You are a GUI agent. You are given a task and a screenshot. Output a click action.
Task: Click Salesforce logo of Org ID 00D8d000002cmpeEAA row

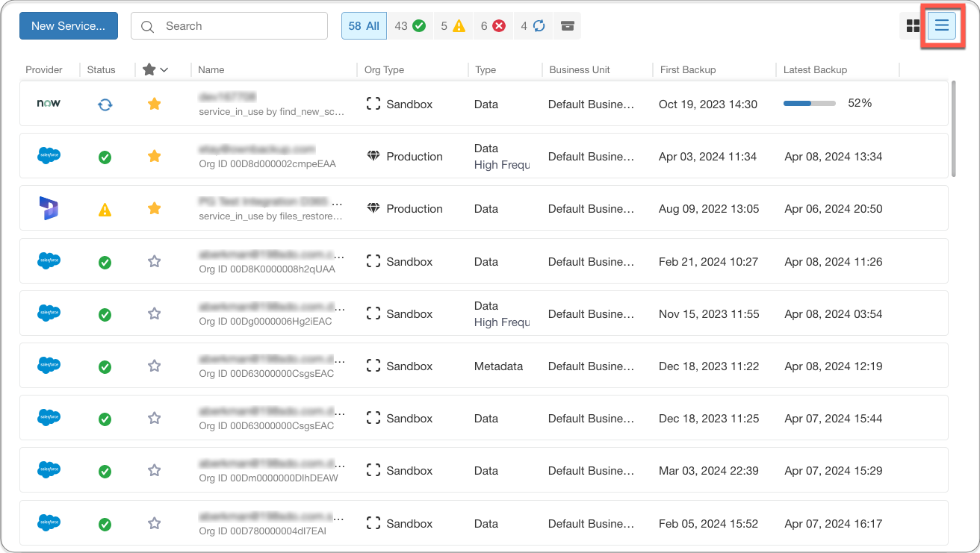(x=49, y=156)
